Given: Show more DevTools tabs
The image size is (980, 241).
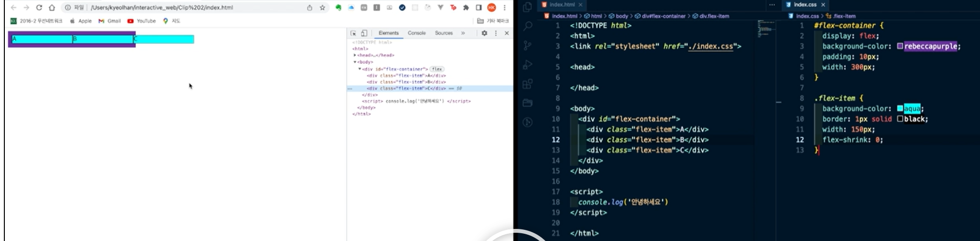Looking at the screenshot, I should pos(463,33).
